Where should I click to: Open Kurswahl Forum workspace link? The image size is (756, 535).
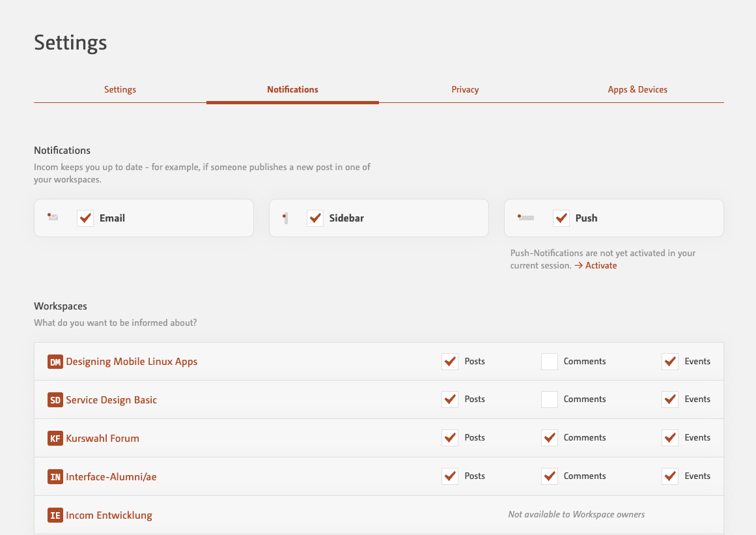(103, 439)
